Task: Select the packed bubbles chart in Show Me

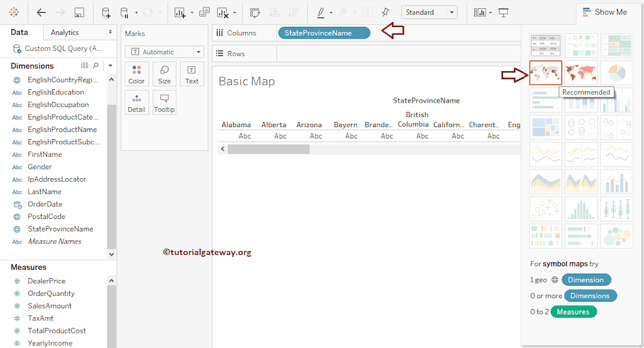Action: (616, 237)
